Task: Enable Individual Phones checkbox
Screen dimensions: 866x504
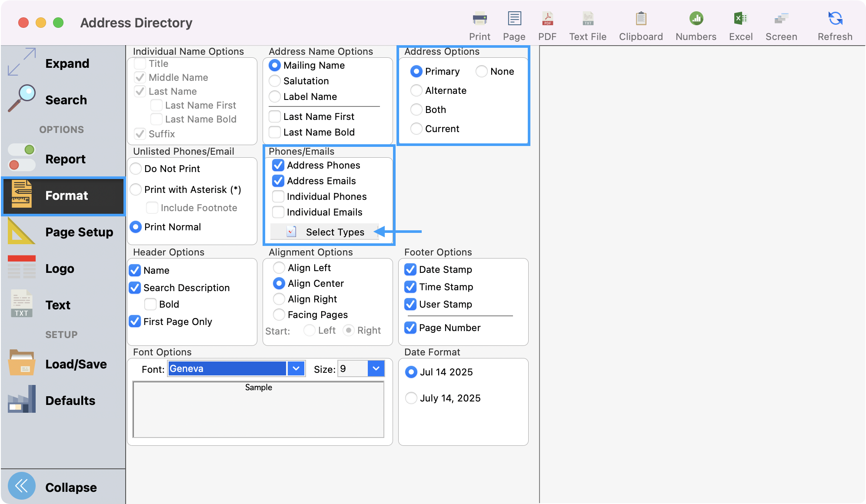Action: [278, 196]
